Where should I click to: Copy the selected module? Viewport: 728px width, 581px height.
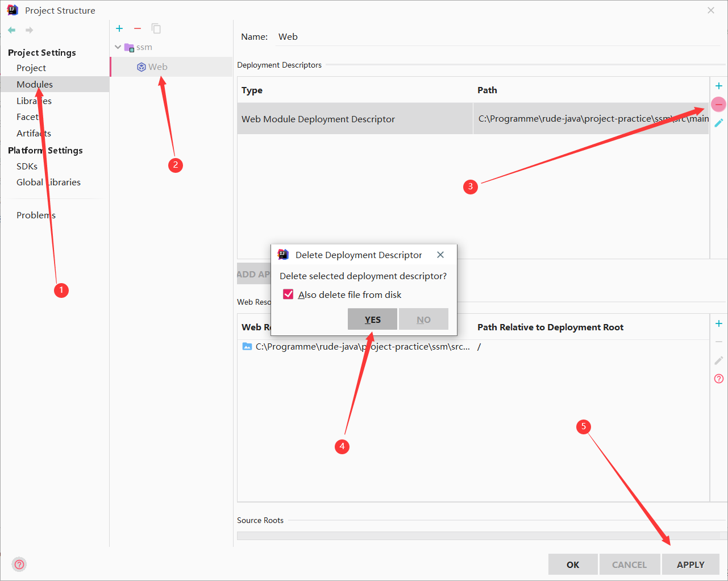pos(156,28)
